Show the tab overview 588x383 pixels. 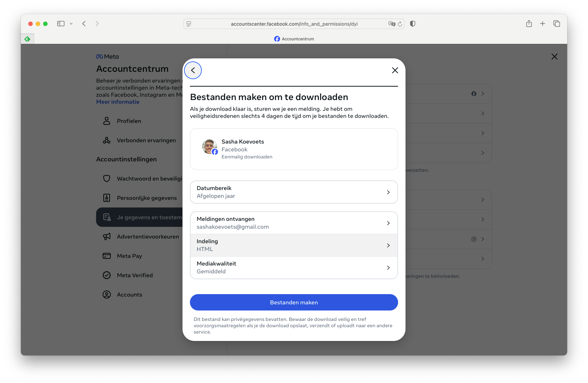[x=556, y=24]
